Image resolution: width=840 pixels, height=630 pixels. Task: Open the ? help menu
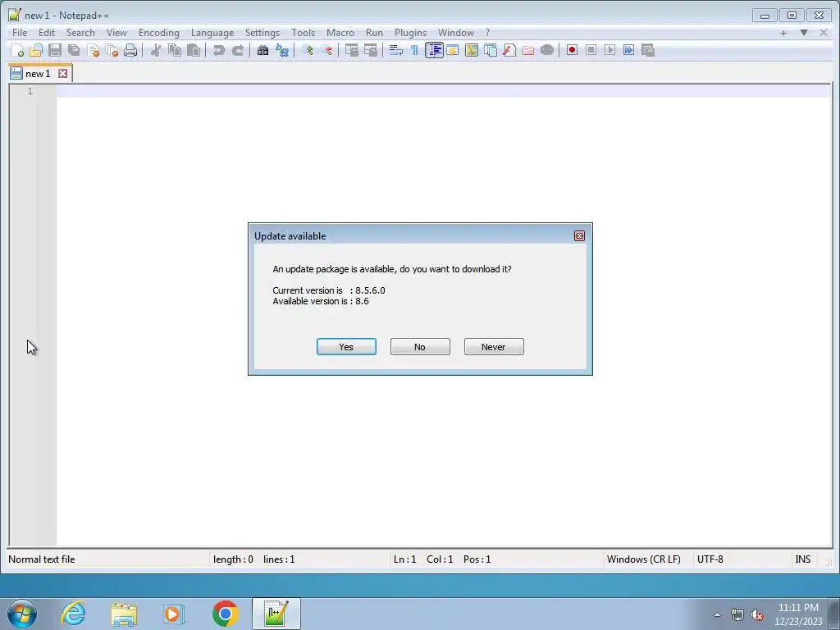(487, 33)
